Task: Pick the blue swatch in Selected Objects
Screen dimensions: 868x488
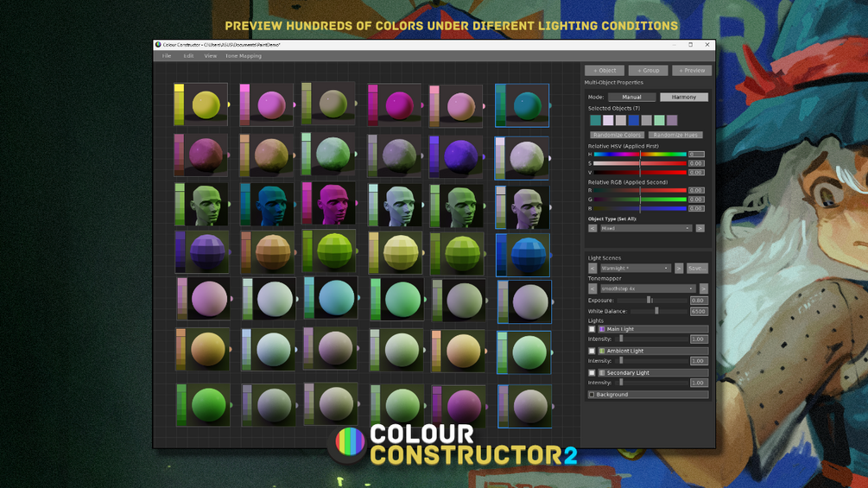Action: coord(633,120)
